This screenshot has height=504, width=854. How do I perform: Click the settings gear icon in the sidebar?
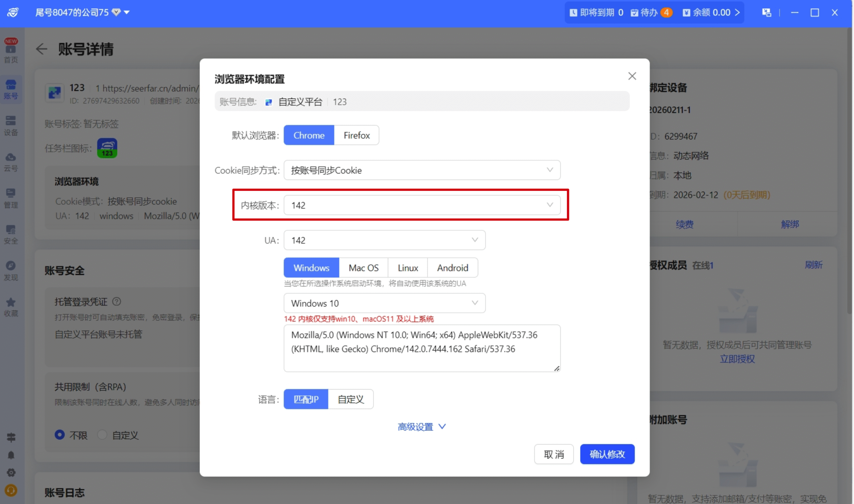coord(11,473)
